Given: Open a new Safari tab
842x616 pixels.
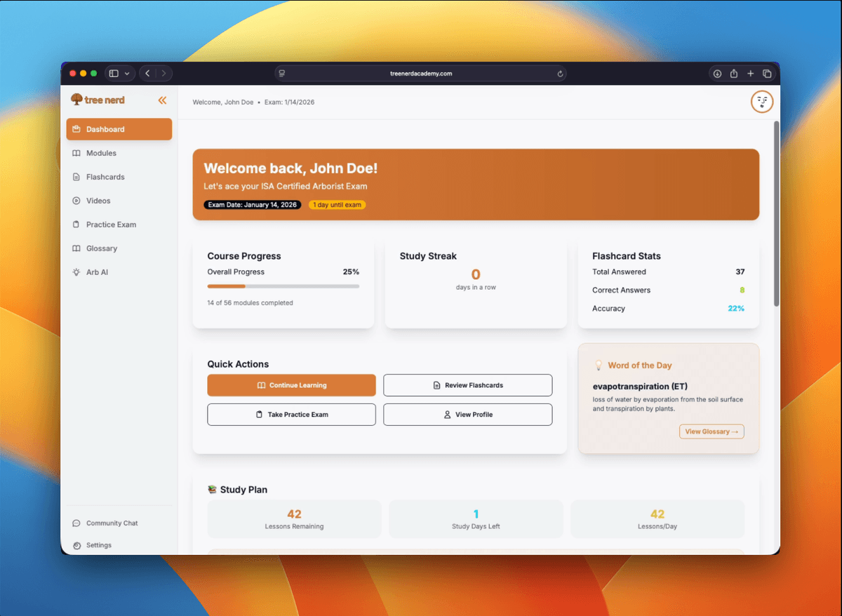Looking at the screenshot, I should [x=750, y=74].
